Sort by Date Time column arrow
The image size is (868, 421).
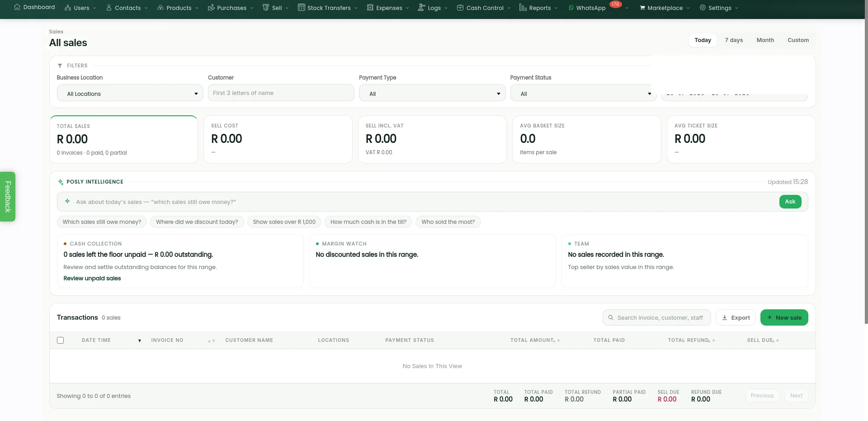point(139,341)
